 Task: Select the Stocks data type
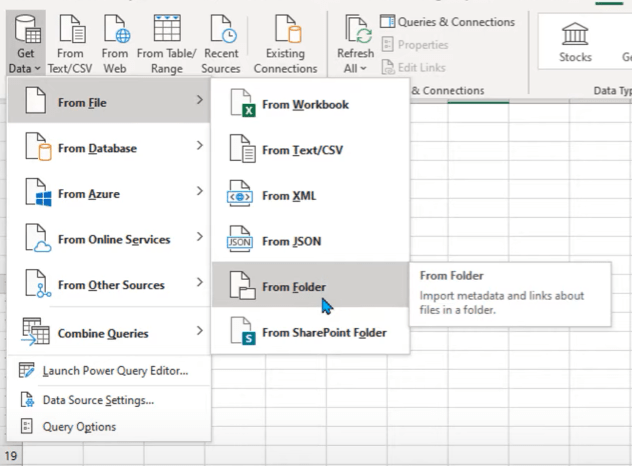(x=575, y=42)
